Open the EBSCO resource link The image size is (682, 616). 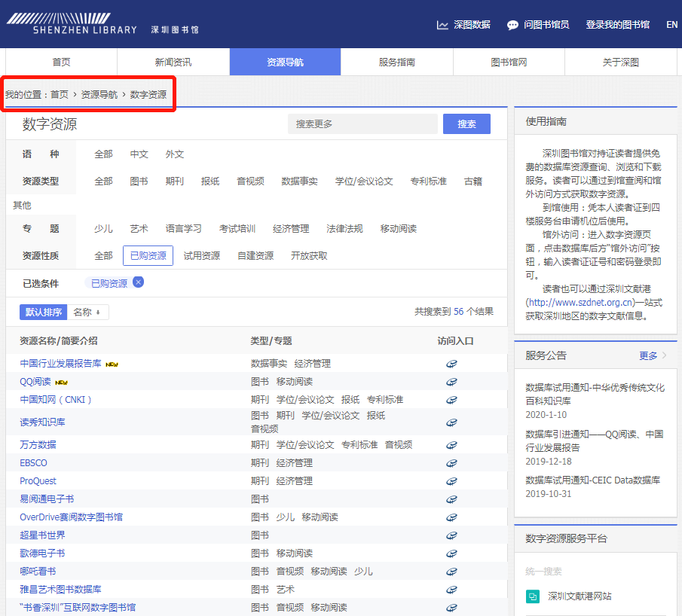pyautogui.click(x=33, y=463)
